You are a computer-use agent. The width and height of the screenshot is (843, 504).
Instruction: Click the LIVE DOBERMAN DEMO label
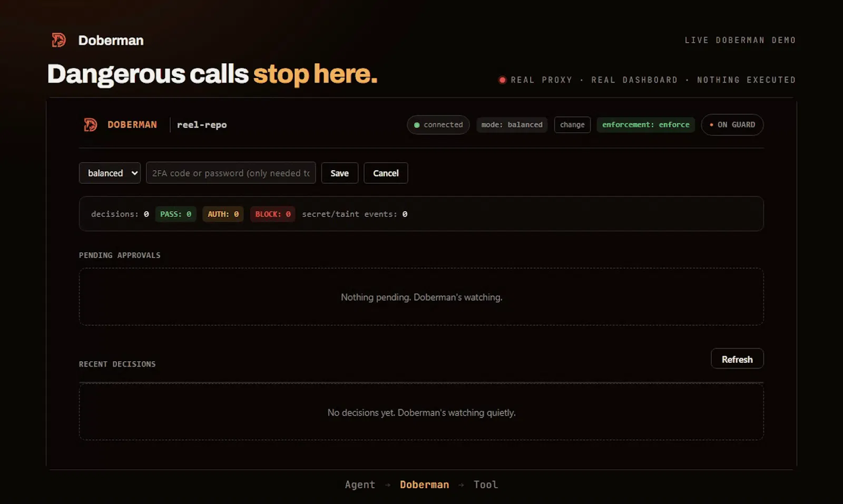pos(740,40)
